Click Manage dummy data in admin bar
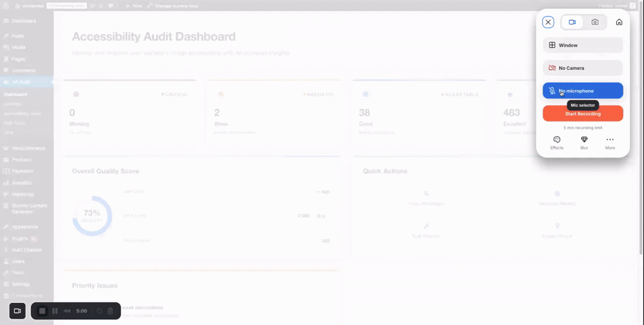Image resolution: width=644 pixels, height=325 pixels. [172, 6]
